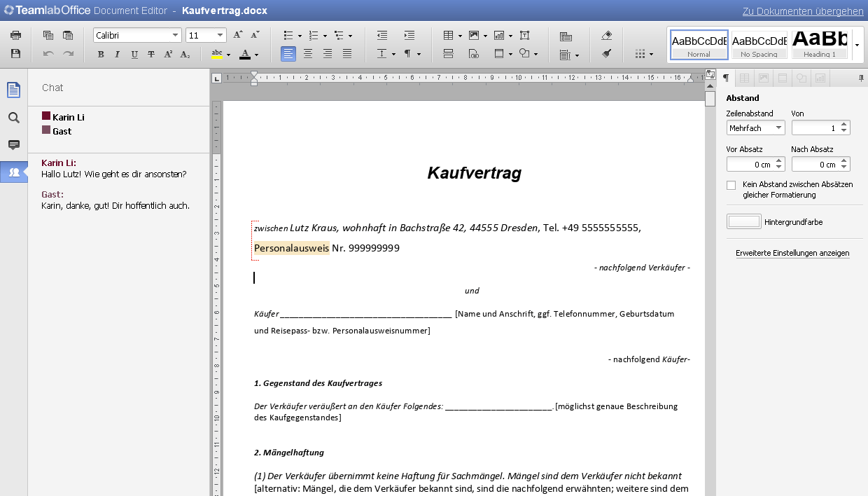Viewport: 868px width, 496px height.
Task: Open the search panel in left sidebar
Action: pyautogui.click(x=13, y=118)
